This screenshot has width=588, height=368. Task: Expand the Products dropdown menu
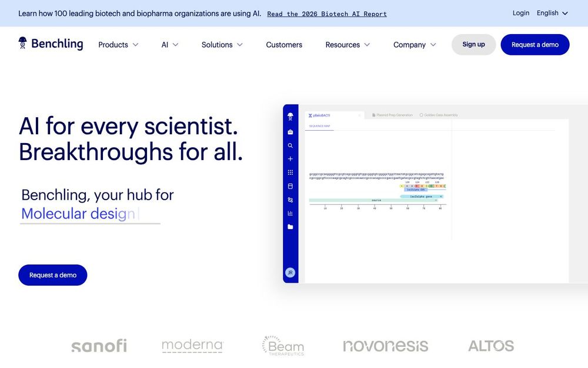pyautogui.click(x=118, y=44)
